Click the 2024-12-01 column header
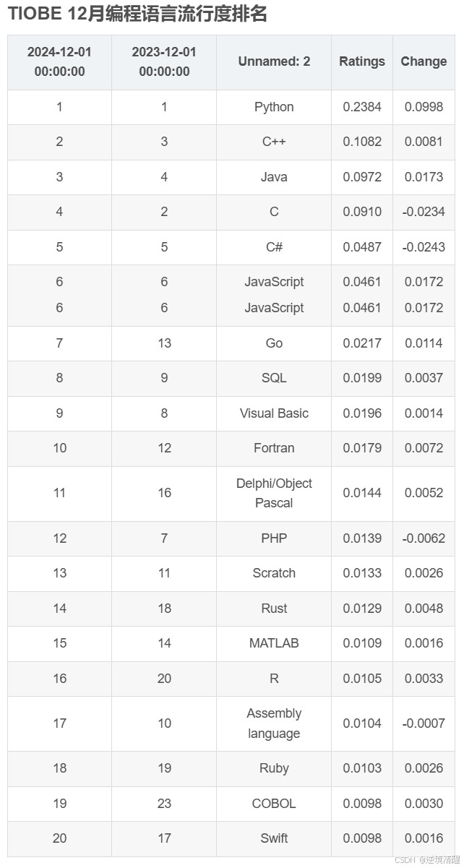The width and height of the screenshot is (464, 868). click(x=59, y=61)
